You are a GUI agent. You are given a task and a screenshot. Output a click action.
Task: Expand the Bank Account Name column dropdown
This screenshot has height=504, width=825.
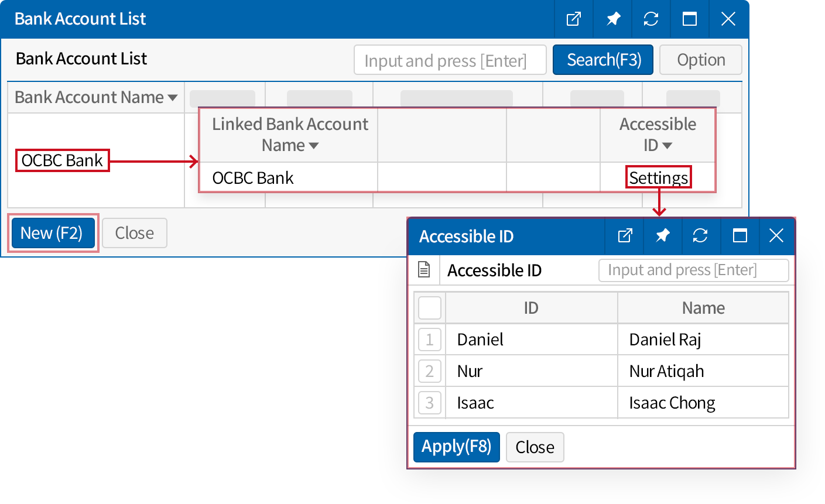pos(173,98)
